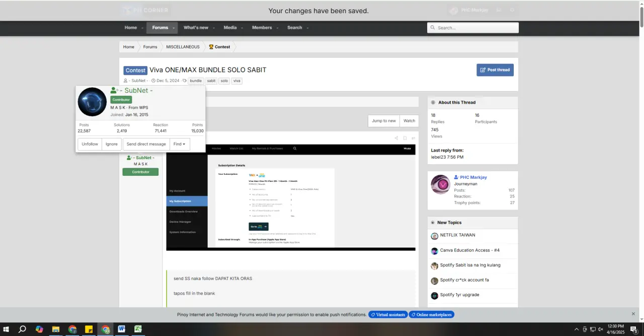This screenshot has height=336, width=644.
Task: Open the NETFLIX TAIWAN topic
Action: [x=457, y=235]
